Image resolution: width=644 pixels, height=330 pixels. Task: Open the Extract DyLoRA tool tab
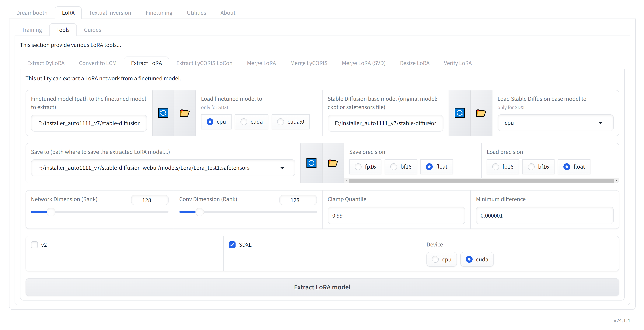[46, 63]
